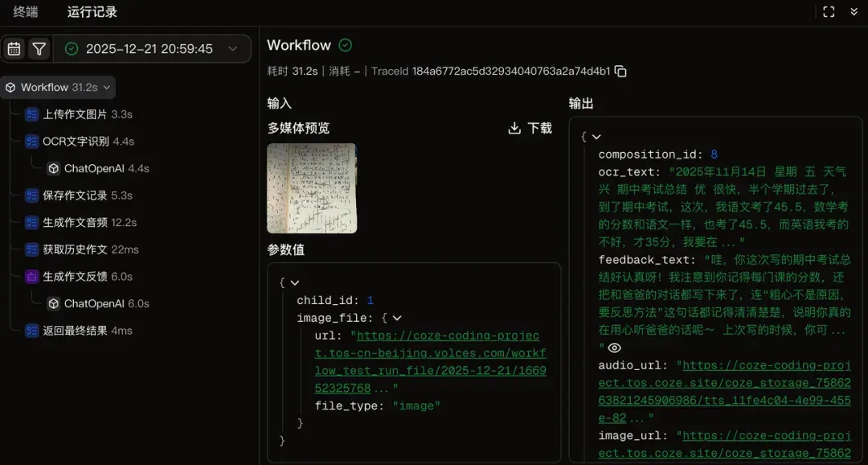Image resolution: width=868 pixels, height=465 pixels.
Task: Click the node icon of 获取历史作文
Action: pos(31,250)
